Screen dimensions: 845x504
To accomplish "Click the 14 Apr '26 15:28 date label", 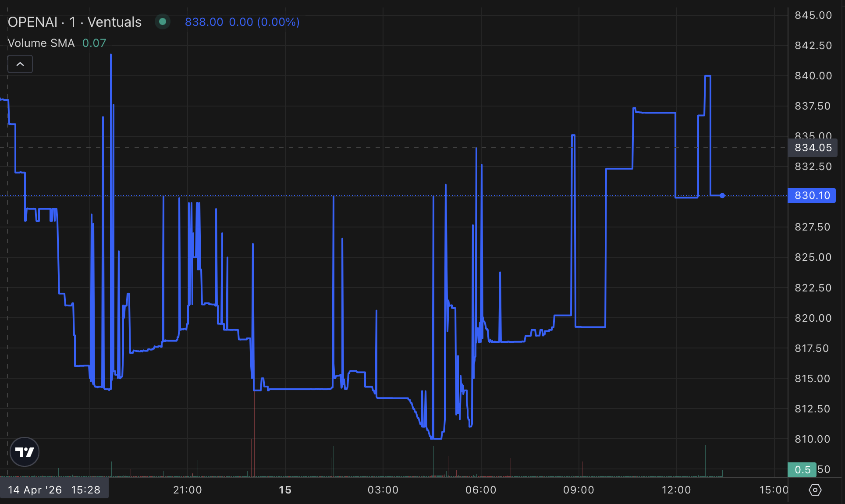I will 54,490.
